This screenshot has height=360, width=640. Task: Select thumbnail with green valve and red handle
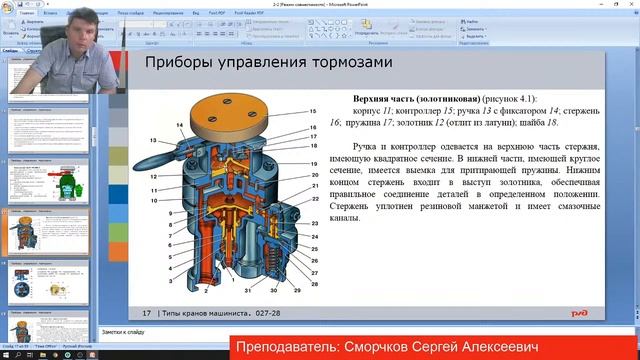tap(48, 182)
